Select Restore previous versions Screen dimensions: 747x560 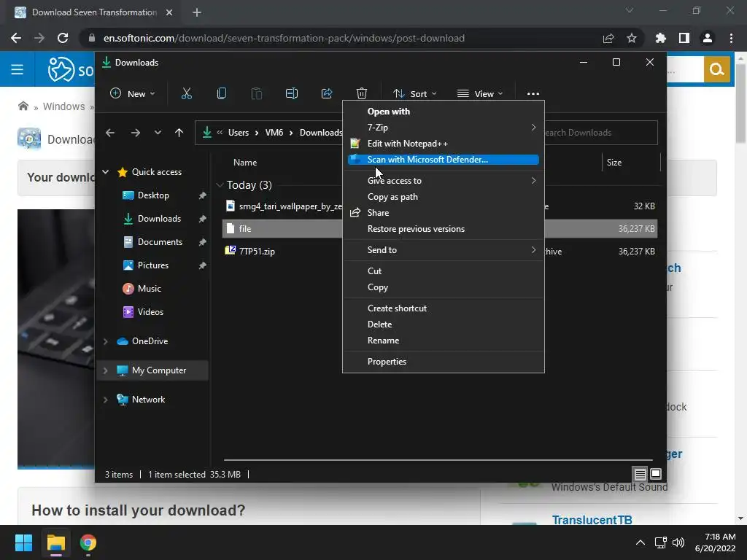tap(444, 229)
